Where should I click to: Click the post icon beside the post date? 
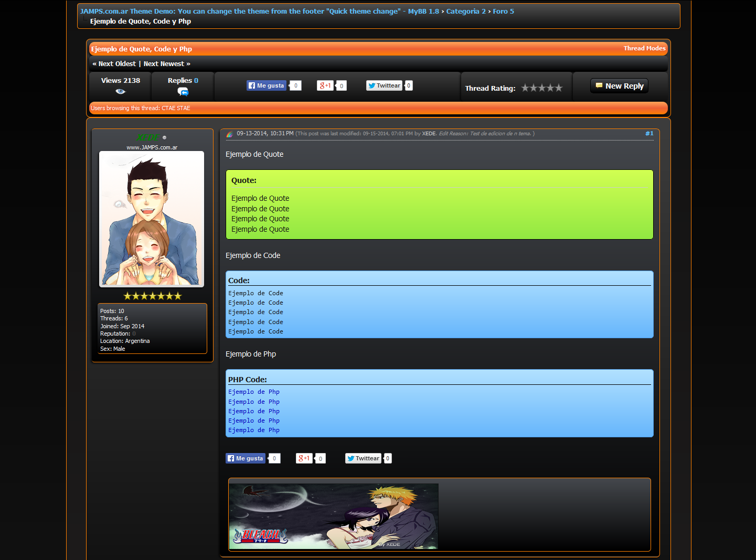click(x=230, y=134)
